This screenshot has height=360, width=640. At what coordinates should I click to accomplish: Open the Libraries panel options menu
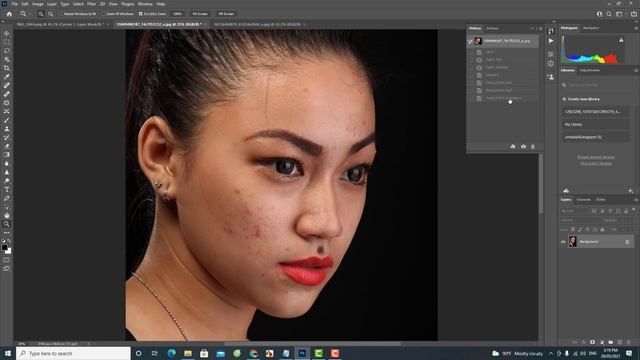coord(636,71)
